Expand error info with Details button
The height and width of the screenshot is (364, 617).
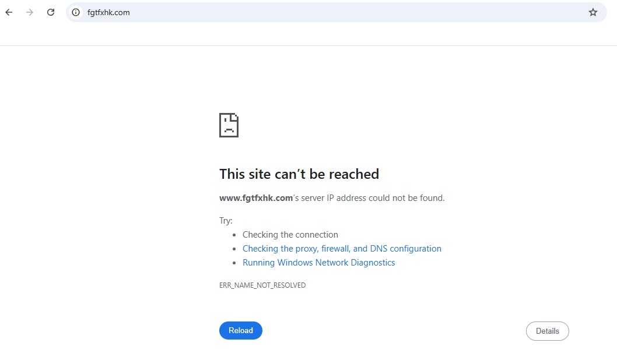click(x=547, y=331)
